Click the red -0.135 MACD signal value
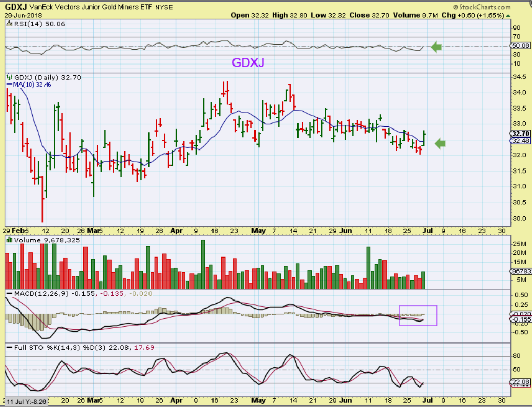This screenshot has height=407, width=532. click(111, 294)
